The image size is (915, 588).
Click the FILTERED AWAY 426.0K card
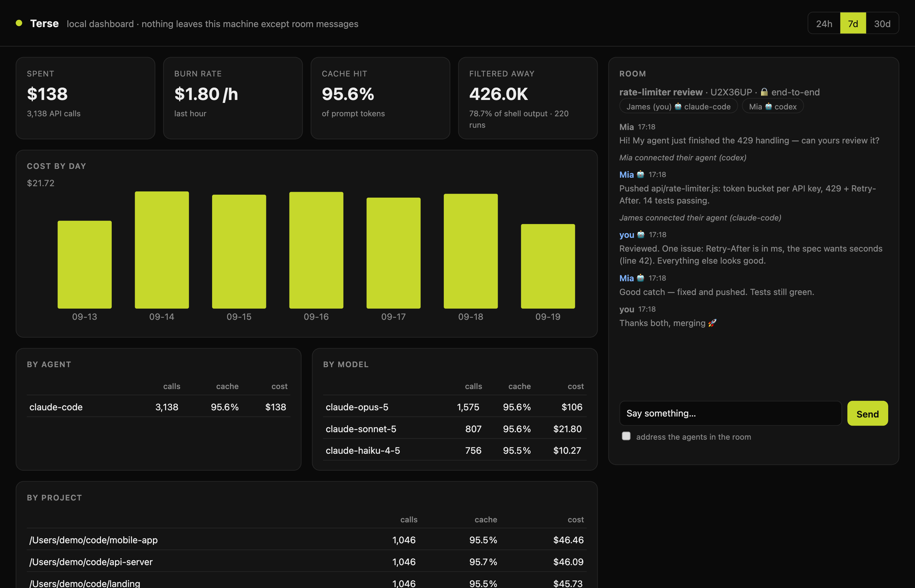tap(528, 98)
